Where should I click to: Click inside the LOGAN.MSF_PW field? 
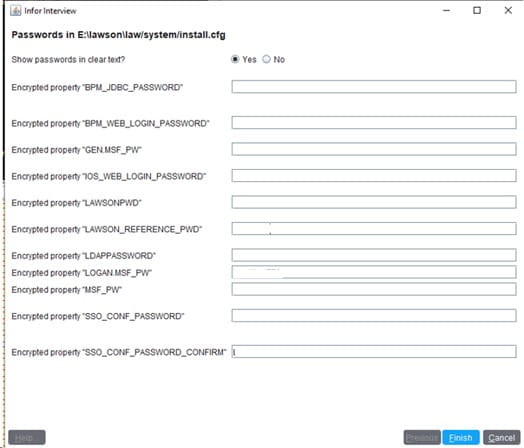[374, 272]
